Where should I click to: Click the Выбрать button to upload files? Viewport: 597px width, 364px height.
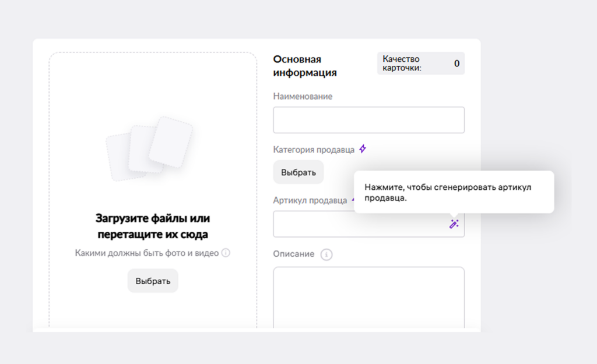[x=152, y=280]
